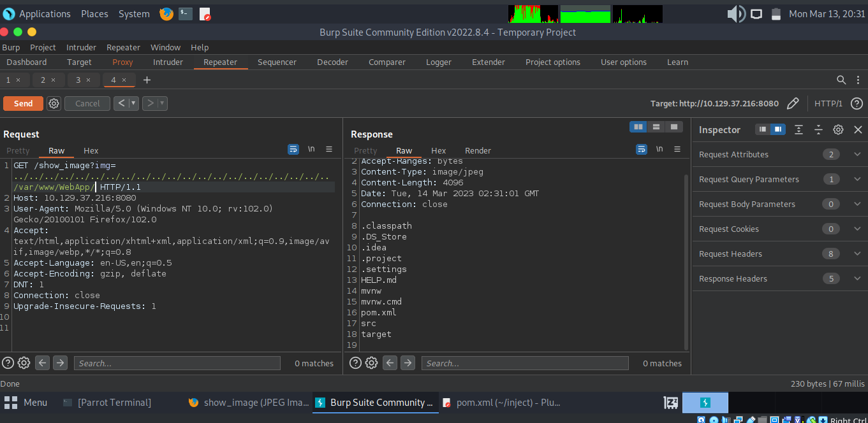Close the Inspector panel
The height and width of the screenshot is (423, 868).
pyautogui.click(x=858, y=129)
